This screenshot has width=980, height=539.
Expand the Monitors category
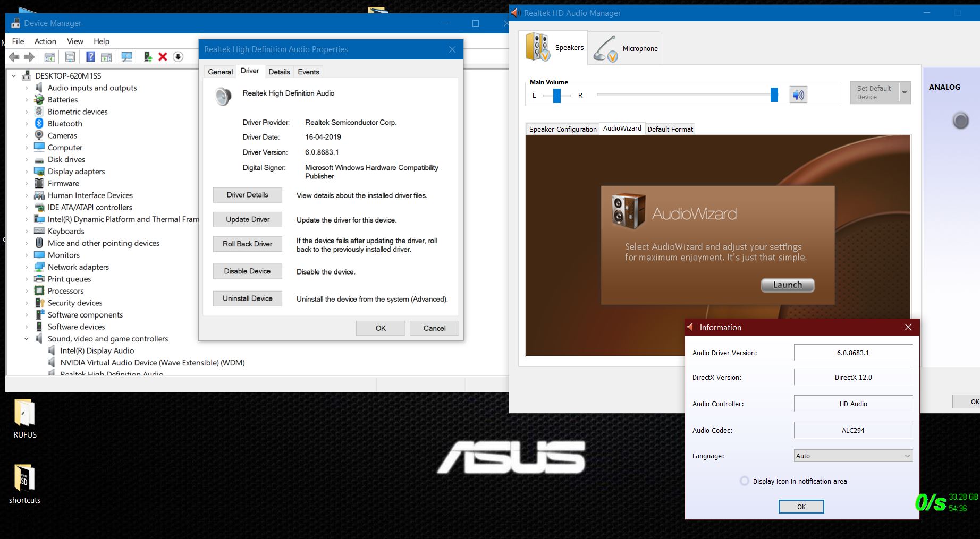pos(27,255)
